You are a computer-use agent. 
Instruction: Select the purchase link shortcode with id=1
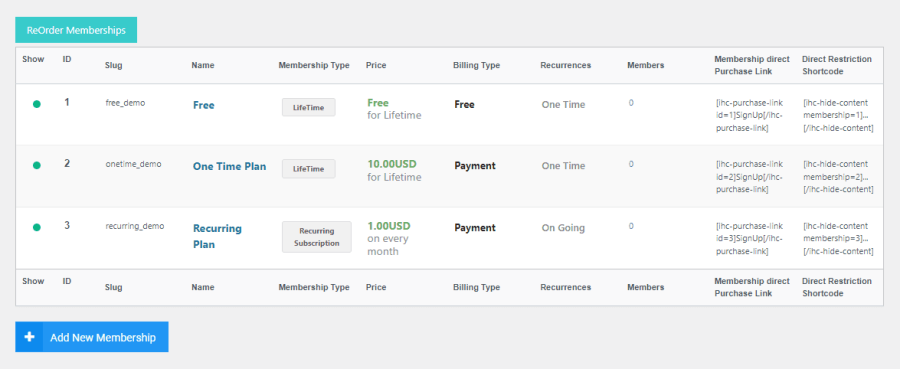pos(750,115)
